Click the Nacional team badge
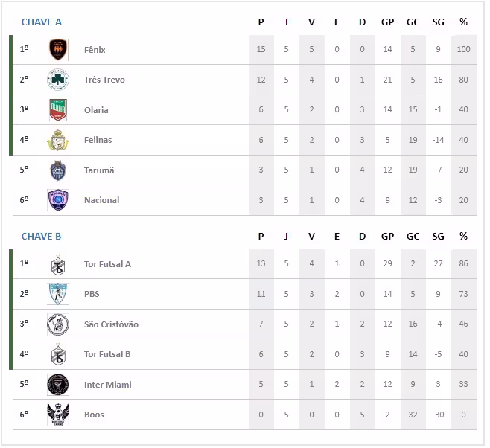This screenshot has height=448, width=490. (x=58, y=200)
